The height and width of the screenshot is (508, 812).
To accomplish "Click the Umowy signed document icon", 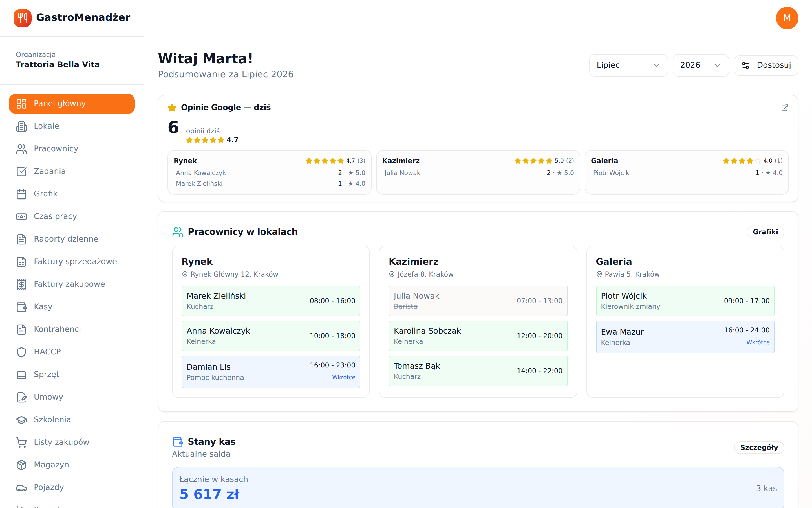I will [21, 397].
